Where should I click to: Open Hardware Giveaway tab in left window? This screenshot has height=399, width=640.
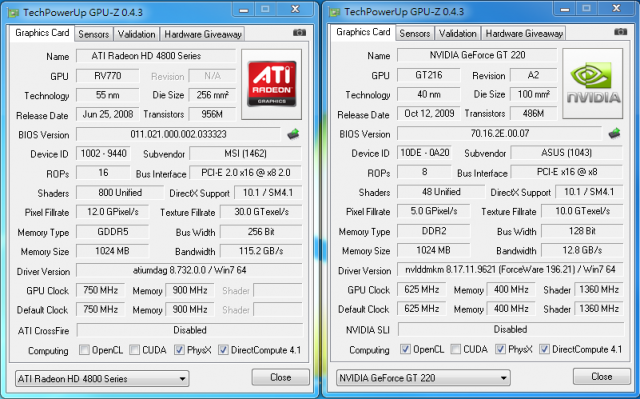point(203,34)
